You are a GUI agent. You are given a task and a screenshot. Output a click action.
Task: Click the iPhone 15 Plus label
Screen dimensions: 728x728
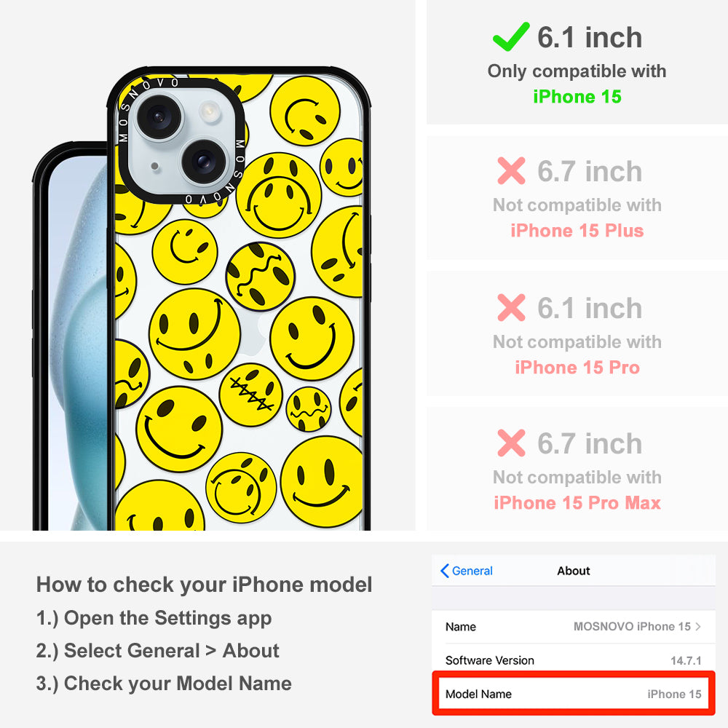(x=577, y=231)
